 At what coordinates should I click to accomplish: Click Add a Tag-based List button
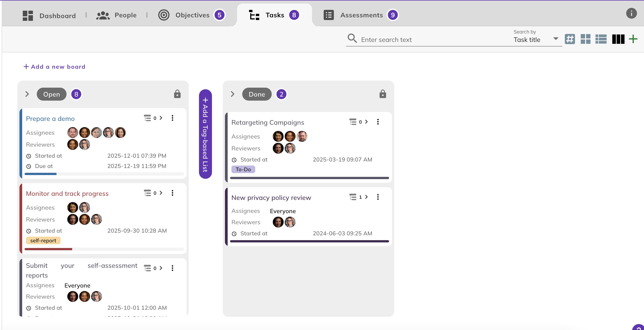coord(205,134)
